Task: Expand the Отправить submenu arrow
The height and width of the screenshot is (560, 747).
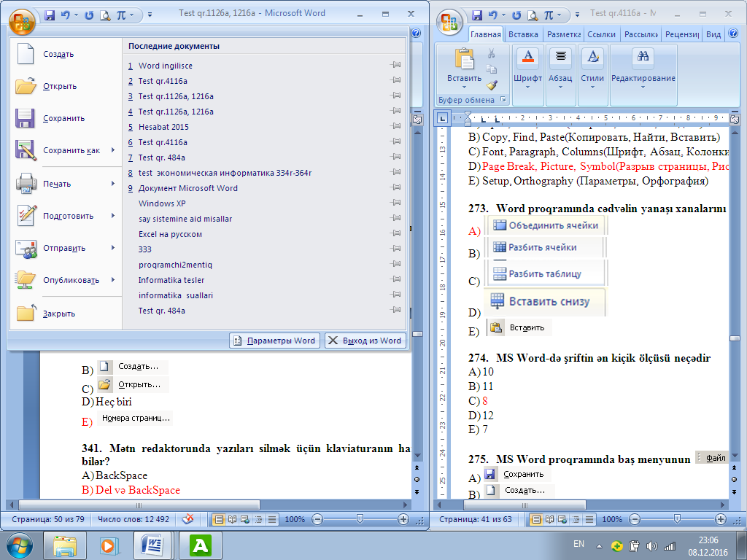Action: point(113,248)
